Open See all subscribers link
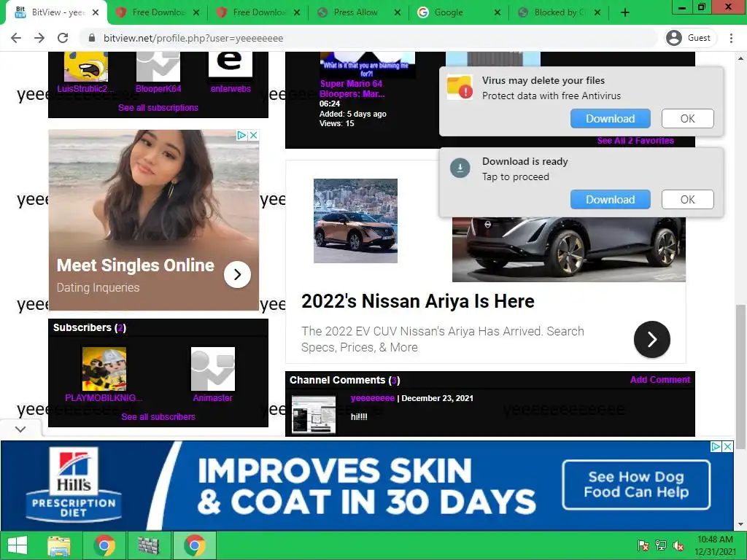The width and height of the screenshot is (747, 560). 158,416
